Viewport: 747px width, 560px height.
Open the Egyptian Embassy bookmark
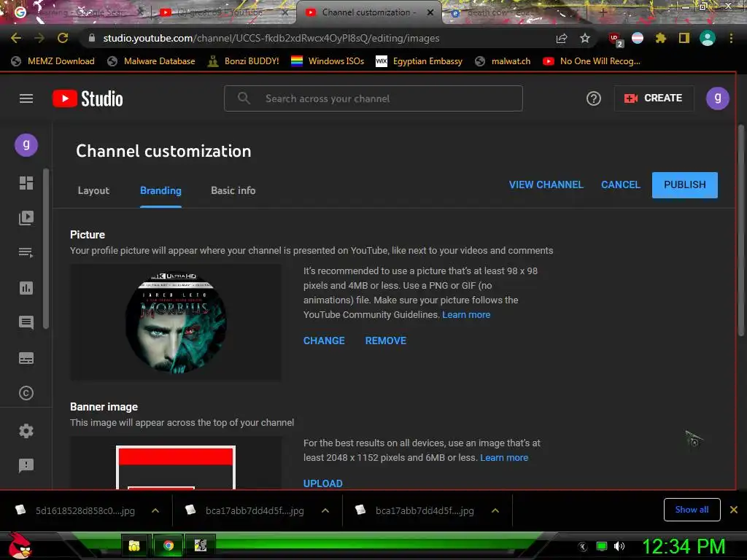[x=419, y=61]
